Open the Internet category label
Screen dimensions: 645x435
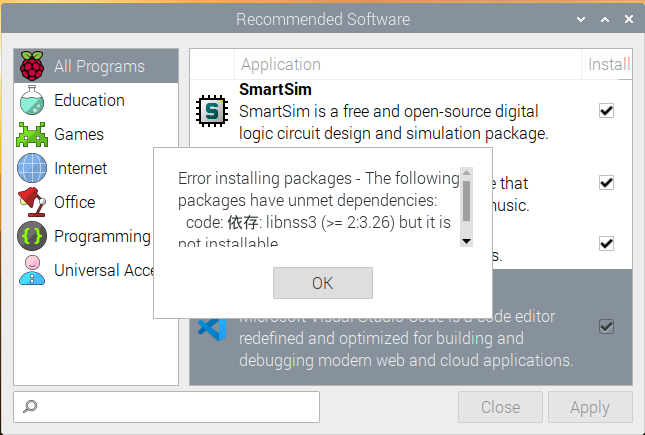80,168
